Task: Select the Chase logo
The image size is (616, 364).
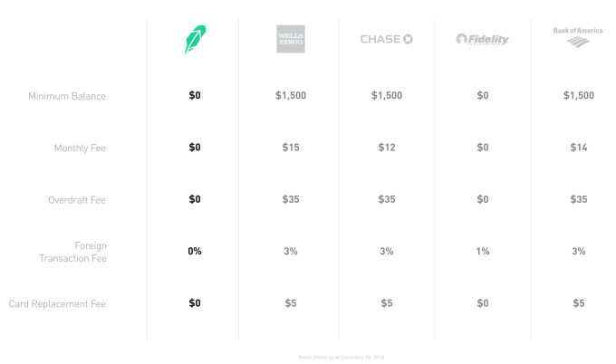Action: tap(387, 39)
